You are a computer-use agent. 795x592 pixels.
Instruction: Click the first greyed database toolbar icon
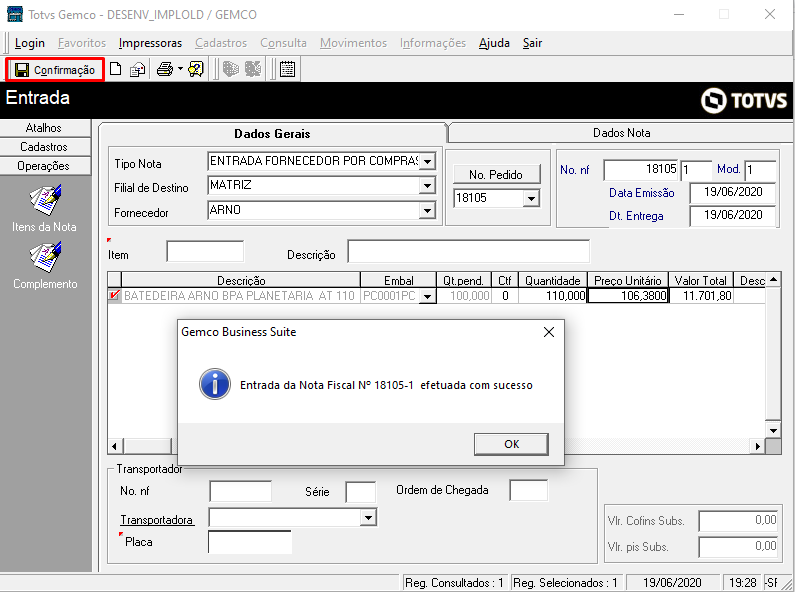(x=231, y=69)
